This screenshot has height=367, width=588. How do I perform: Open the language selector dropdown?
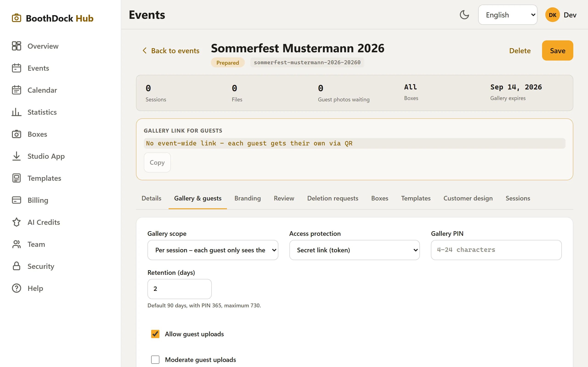508,15
